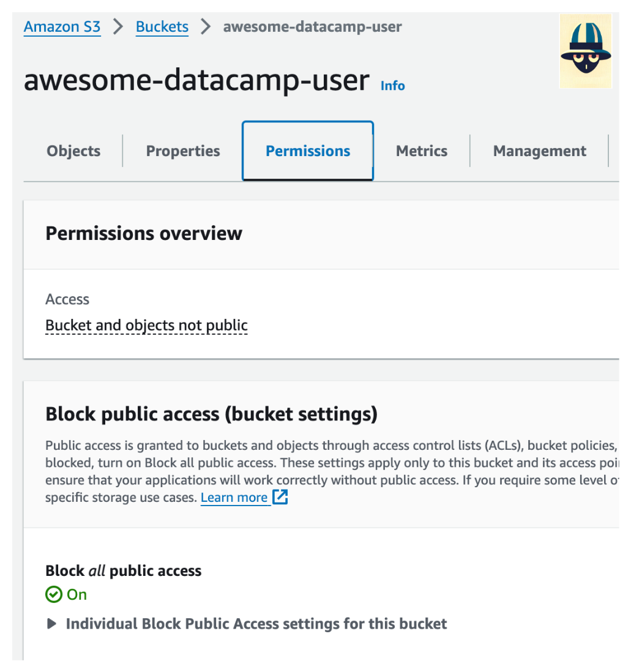Go back to Buckets breadcrumb link
This screenshot has height=672, width=631.
pyautogui.click(x=162, y=27)
